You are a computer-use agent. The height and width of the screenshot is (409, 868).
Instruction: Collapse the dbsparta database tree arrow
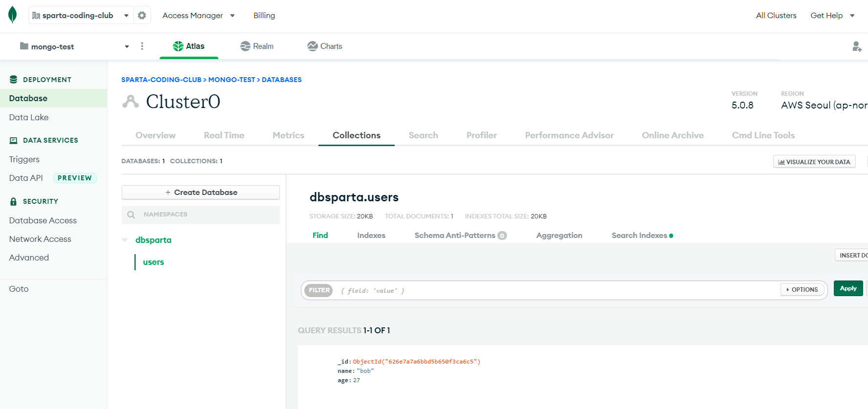(125, 240)
